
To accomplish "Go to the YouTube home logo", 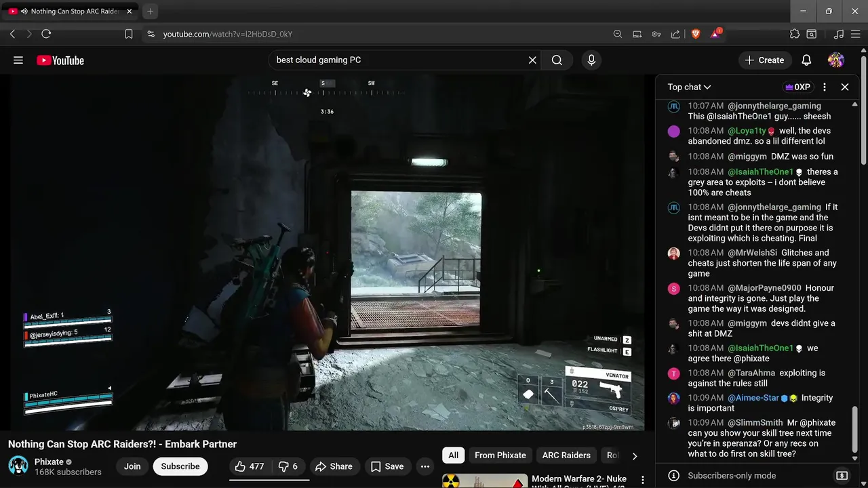I will click(60, 60).
